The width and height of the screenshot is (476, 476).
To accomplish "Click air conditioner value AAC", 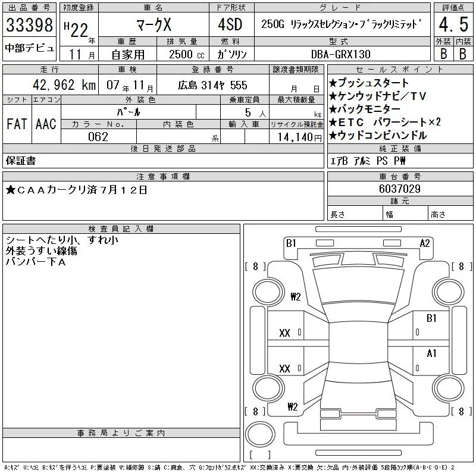I will 46,124.
